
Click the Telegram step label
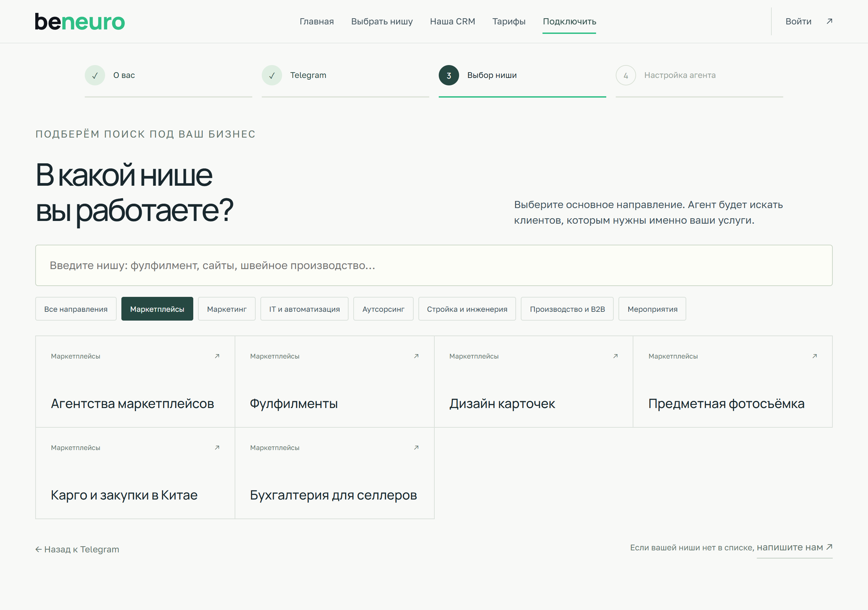[x=308, y=75]
